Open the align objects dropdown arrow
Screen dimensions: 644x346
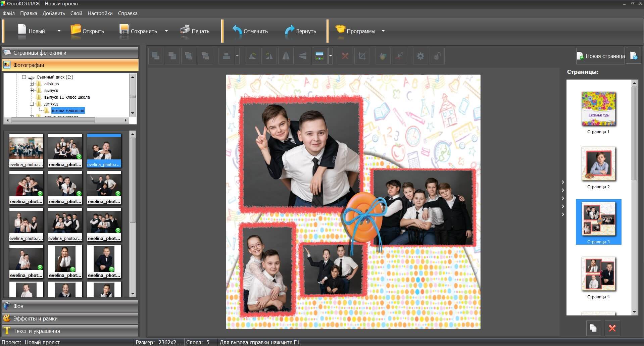[x=237, y=56]
